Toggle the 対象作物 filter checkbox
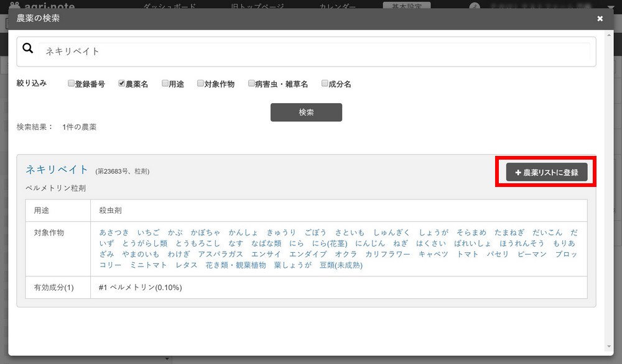 (x=200, y=83)
